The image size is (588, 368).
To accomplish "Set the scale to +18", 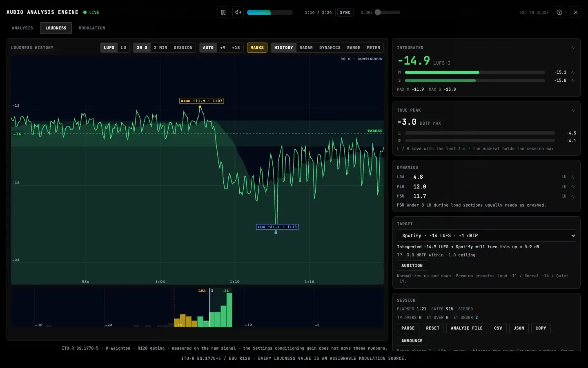I will tap(236, 48).
